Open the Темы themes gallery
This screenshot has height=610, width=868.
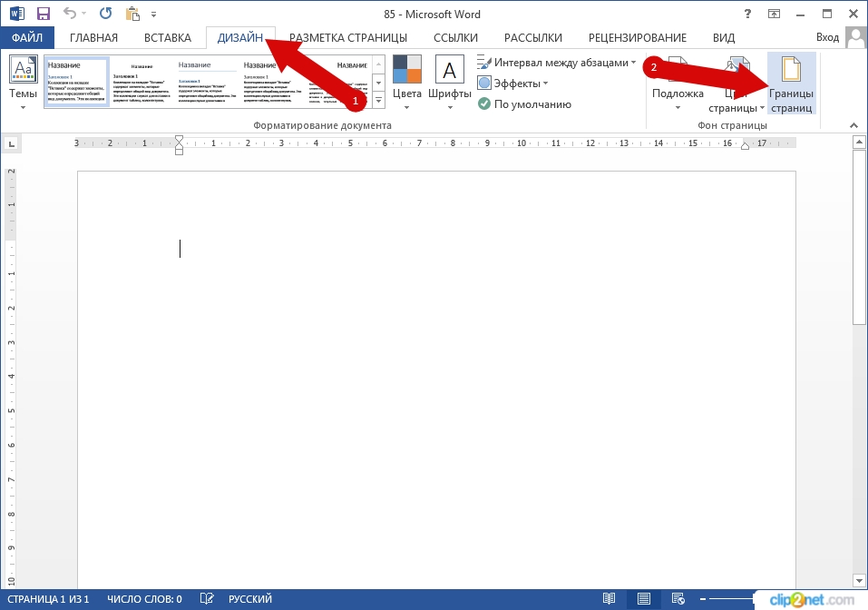click(23, 82)
